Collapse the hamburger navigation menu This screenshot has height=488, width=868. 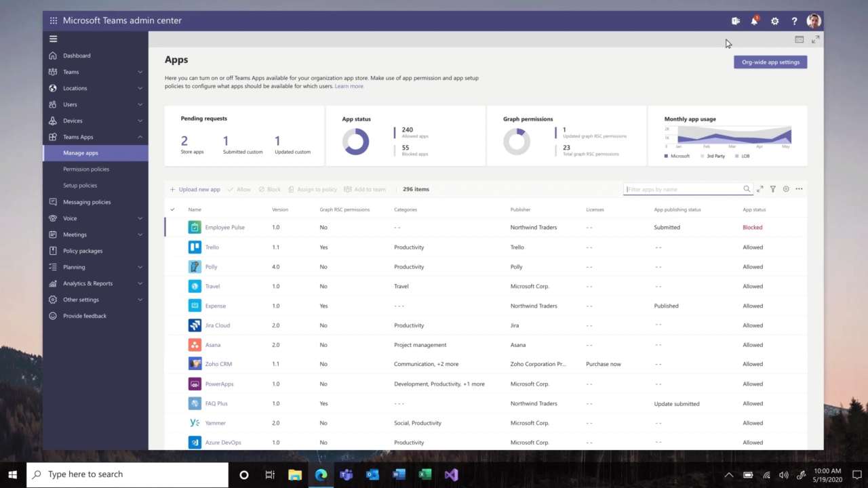54,39
